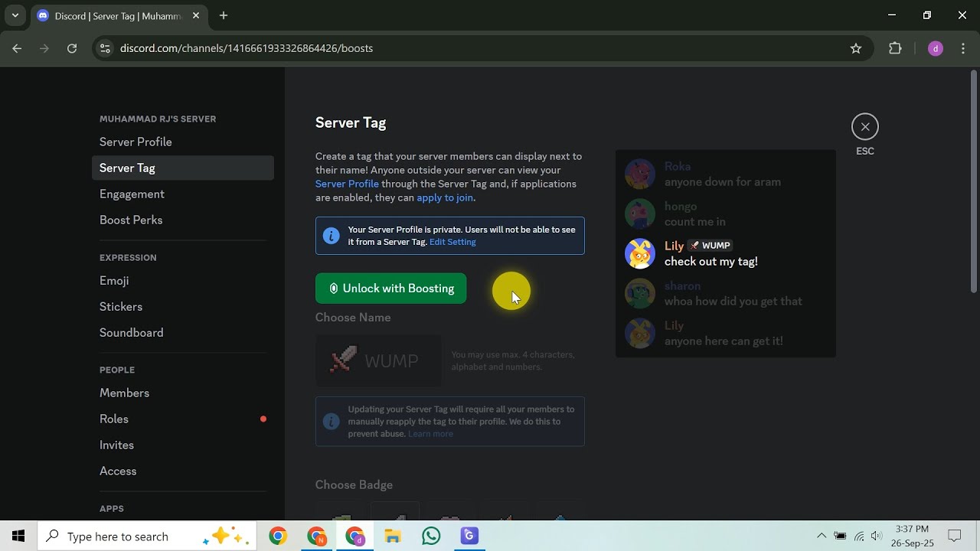Screen dimensions: 980x551
Task: Open Soundboard settings
Action: tap(182, 333)
